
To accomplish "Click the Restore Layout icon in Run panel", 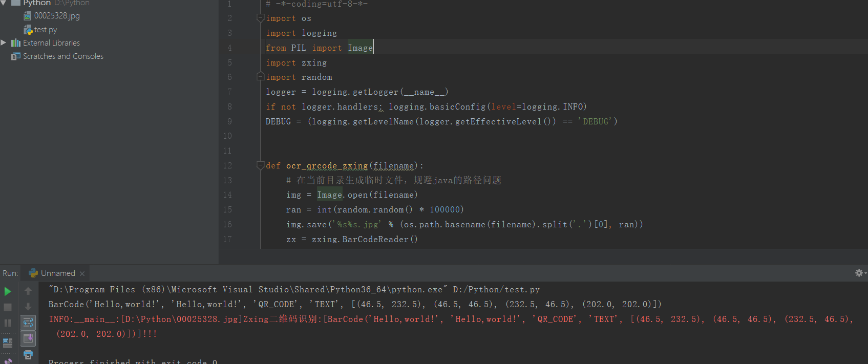I will [8, 342].
